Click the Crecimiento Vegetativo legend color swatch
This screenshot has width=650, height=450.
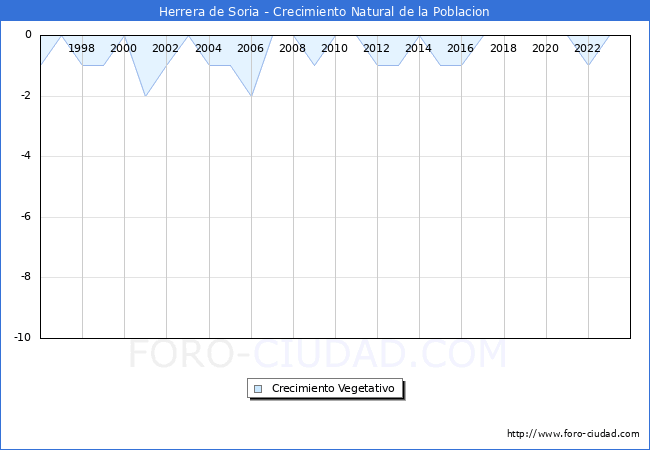[x=258, y=389]
